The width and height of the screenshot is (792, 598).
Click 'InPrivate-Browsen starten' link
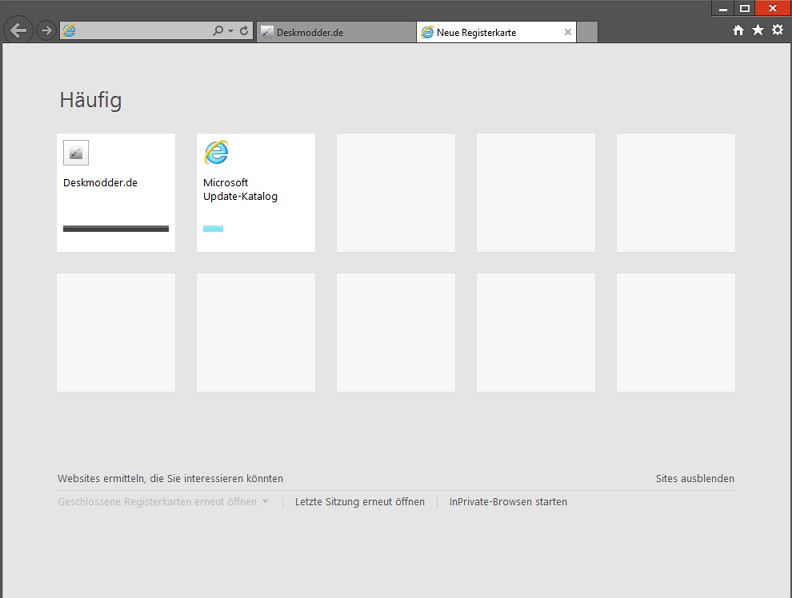tap(508, 502)
